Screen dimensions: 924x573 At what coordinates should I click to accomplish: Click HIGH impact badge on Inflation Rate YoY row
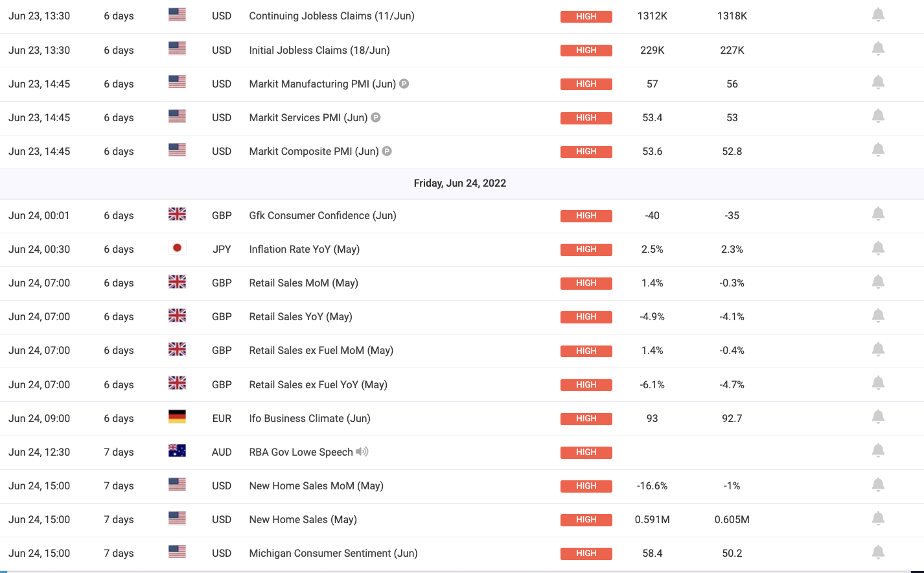tap(586, 250)
